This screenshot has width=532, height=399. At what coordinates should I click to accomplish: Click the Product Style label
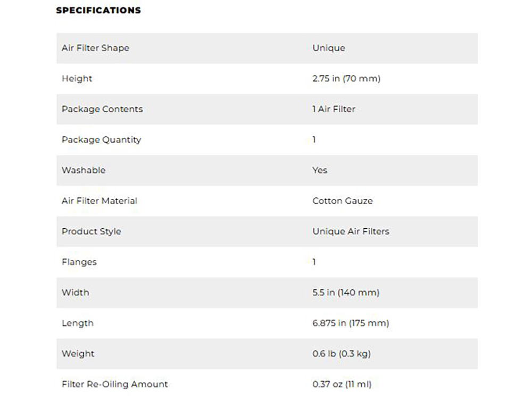click(x=91, y=231)
